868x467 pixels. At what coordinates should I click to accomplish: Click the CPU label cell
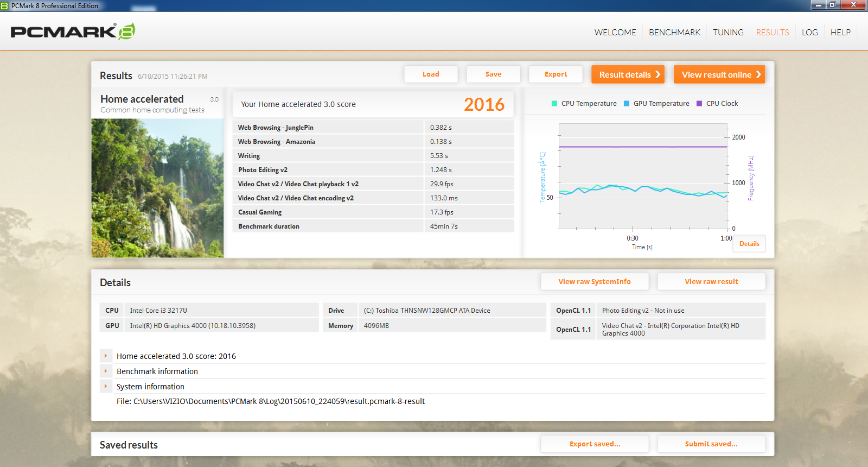[x=112, y=311]
